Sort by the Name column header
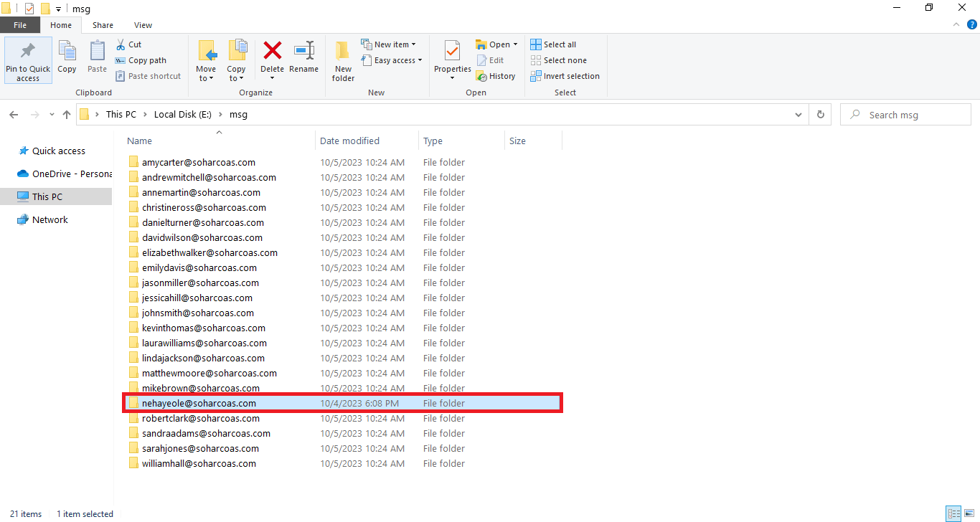This screenshot has width=980, height=522. [220, 141]
